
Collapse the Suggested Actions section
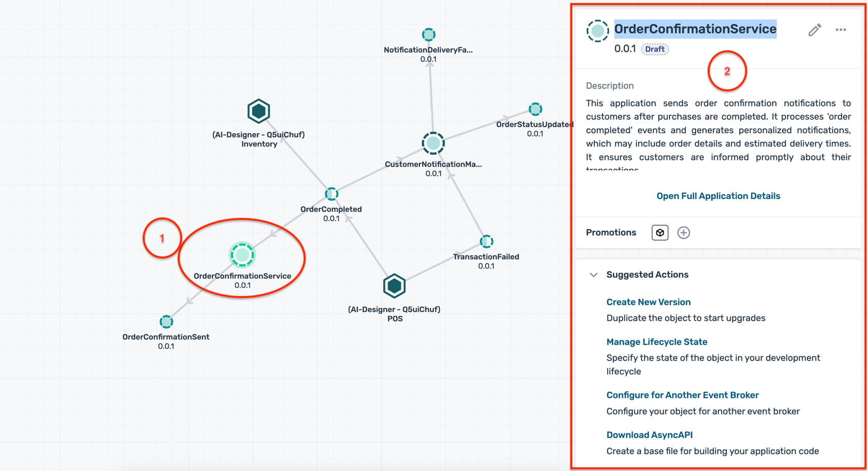click(x=594, y=275)
